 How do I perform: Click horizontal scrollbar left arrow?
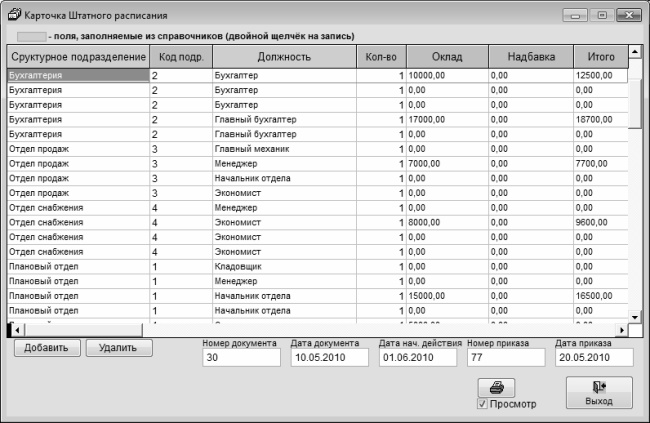coord(13,329)
